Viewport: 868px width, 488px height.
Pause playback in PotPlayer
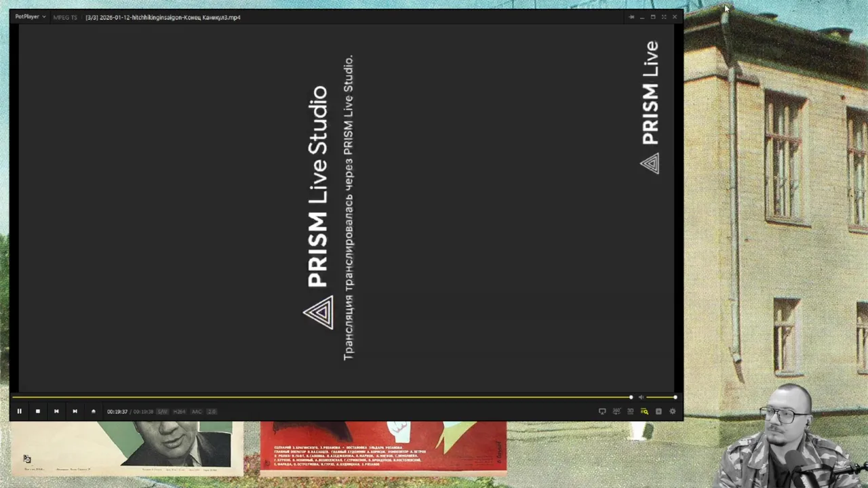point(19,411)
